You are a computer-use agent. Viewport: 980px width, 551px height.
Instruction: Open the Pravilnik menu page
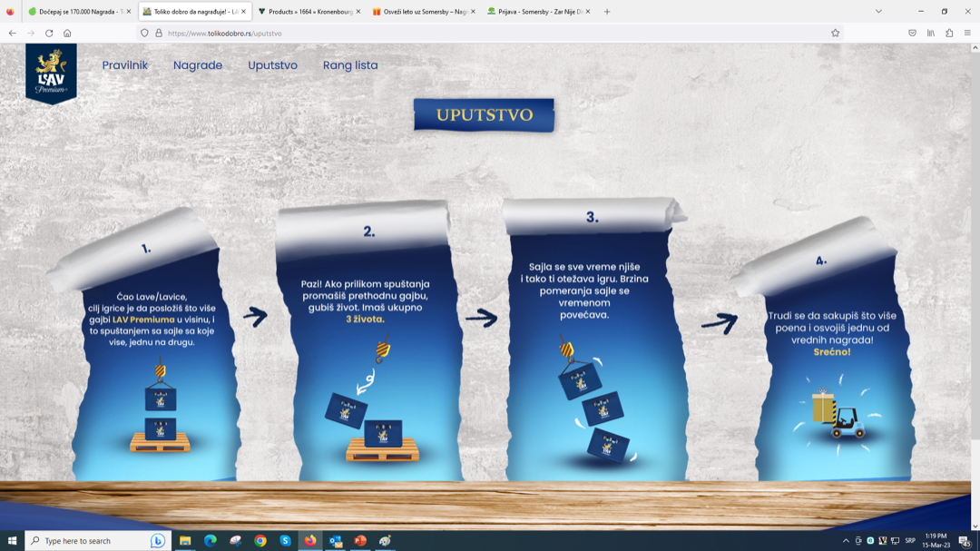tap(124, 65)
